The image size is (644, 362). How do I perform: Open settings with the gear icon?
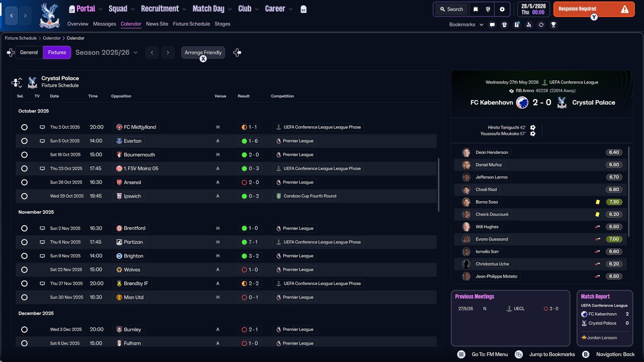point(502,9)
